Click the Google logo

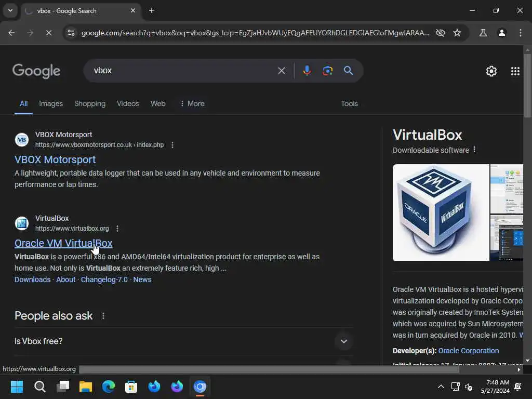(36, 71)
